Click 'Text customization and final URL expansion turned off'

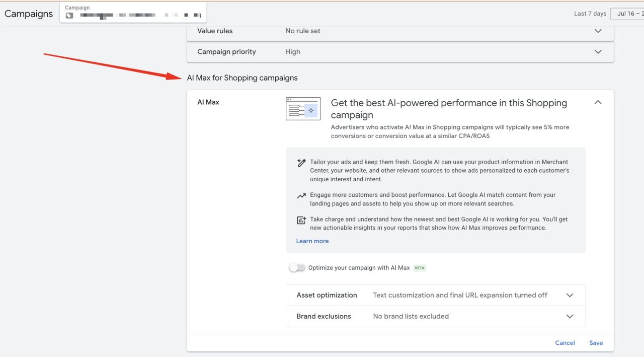[460, 295]
